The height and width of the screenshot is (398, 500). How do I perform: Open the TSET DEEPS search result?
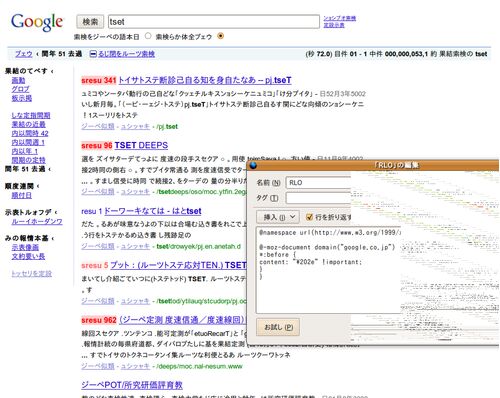click(141, 145)
